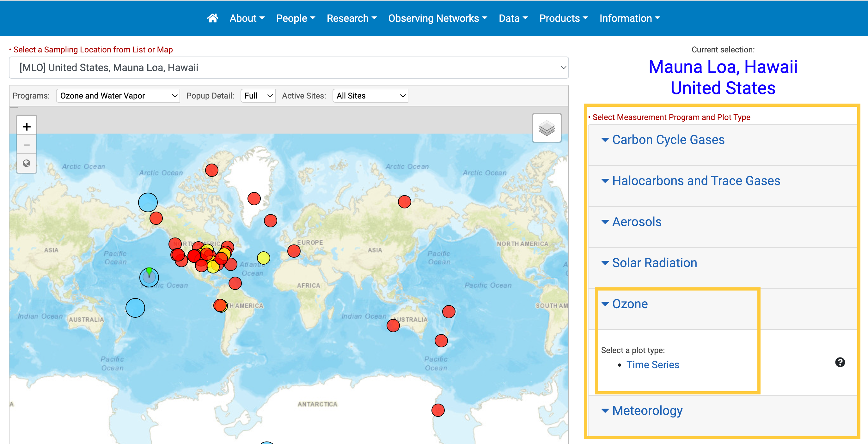Screen dimensions: 868x444
Task: Open the map layers control icon
Action: point(546,128)
